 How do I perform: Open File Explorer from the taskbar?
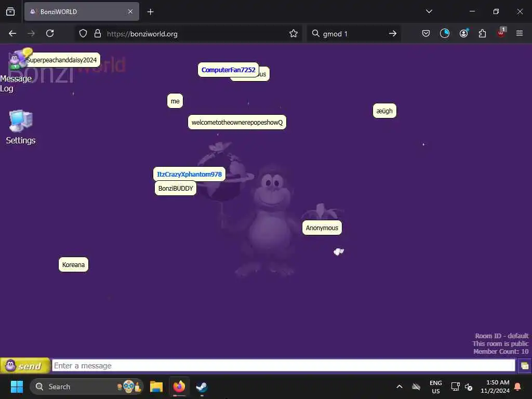click(x=156, y=387)
